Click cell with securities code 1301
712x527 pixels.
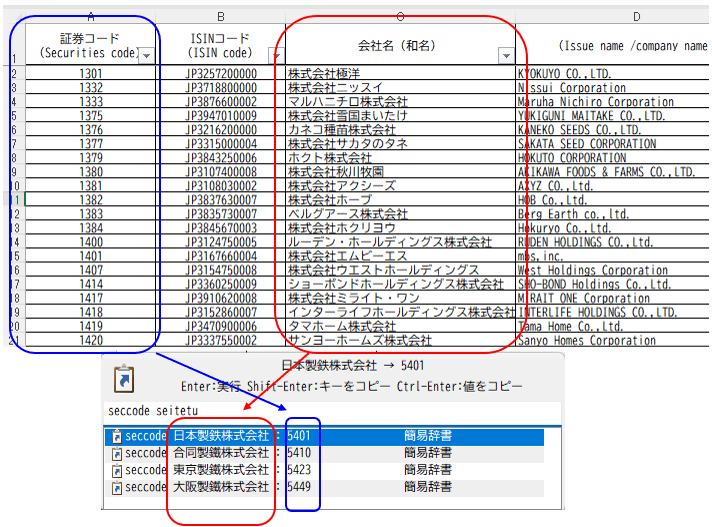click(91, 74)
